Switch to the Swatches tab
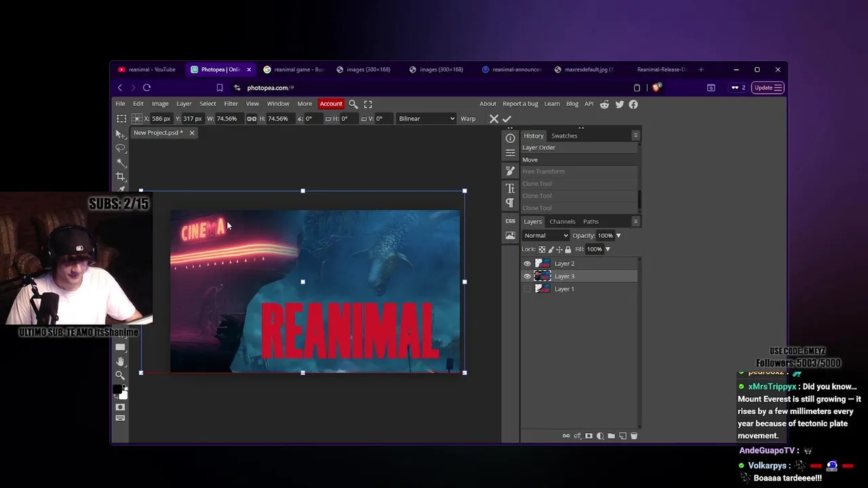Screen dimensions: 868x488 coord(564,136)
